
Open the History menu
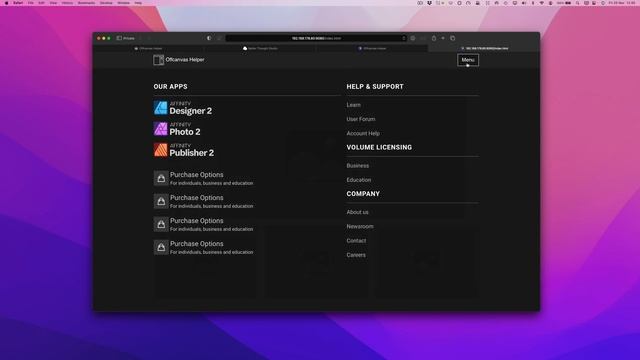(67, 3)
